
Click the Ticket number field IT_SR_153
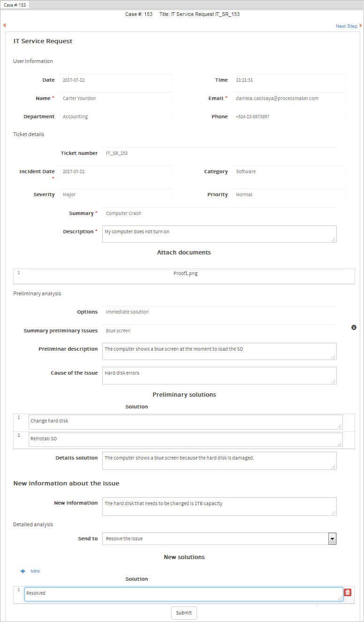click(219, 154)
